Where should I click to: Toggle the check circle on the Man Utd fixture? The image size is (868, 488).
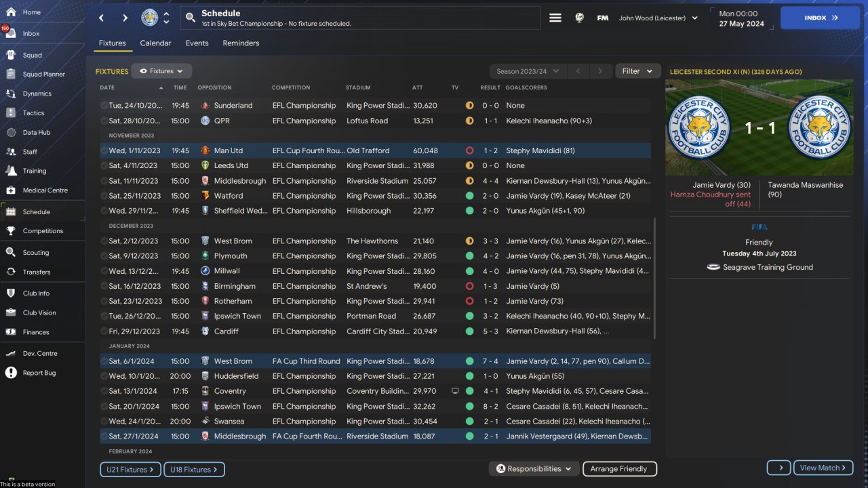(x=104, y=150)
